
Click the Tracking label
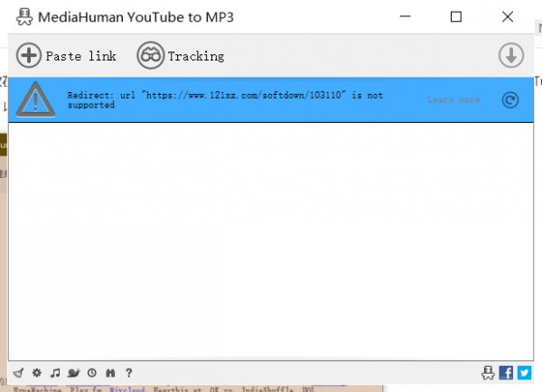coord(196,56)
